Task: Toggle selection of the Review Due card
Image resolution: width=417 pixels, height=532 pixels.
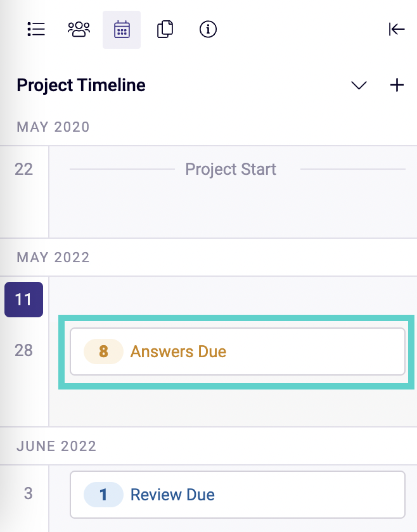Action: pyautogui.click(x=238, y=495)
